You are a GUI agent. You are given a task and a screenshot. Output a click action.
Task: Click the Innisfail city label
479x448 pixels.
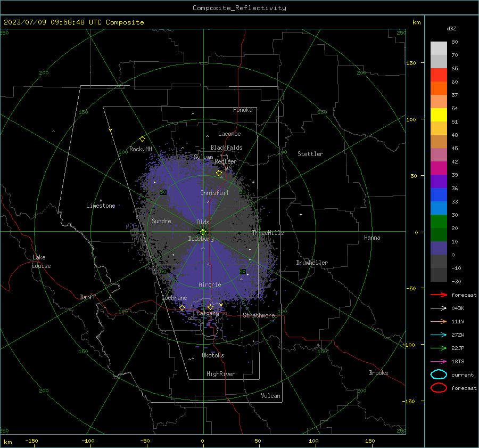click(x=214, y=193)
